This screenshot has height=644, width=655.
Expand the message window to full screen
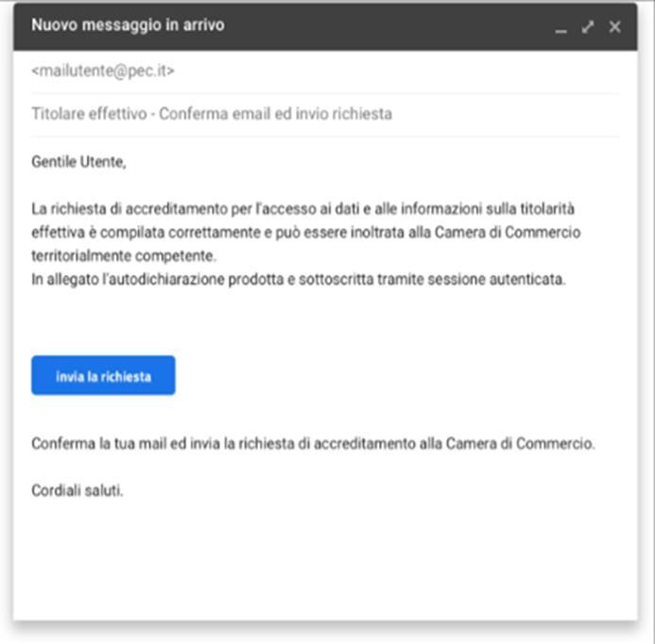588,27
